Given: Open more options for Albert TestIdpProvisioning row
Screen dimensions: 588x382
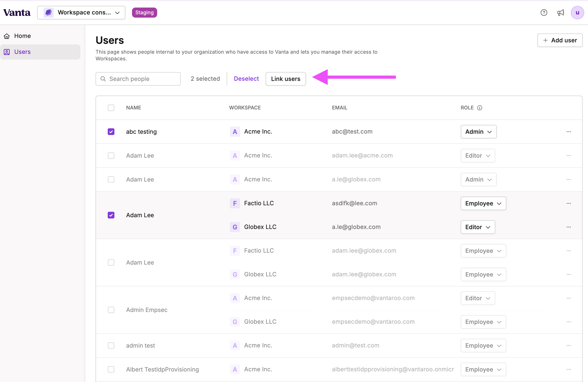Looking at the screenshot, I should pyautogui.click(x=569, y=369).
